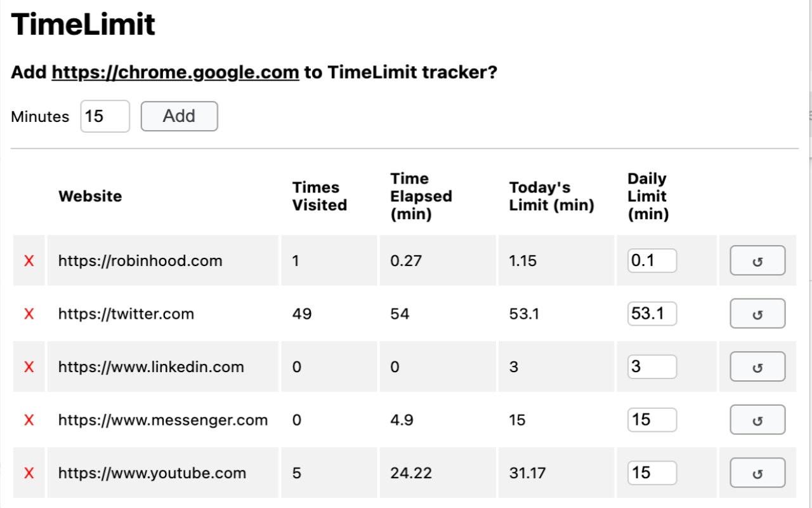Viewport: 812px width, 508px height.
Task: Reset today's time for www.youtube.com
Action: pos(757,472)
